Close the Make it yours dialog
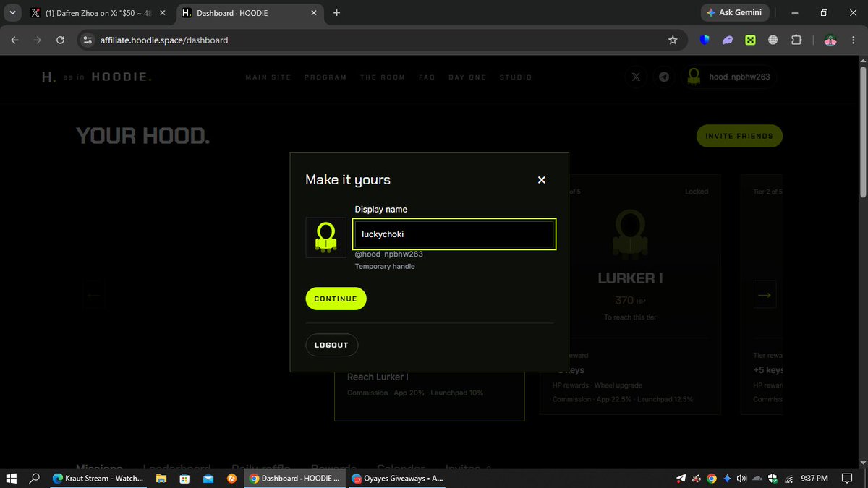Screen dimensions: 868x488 [541, 180]
